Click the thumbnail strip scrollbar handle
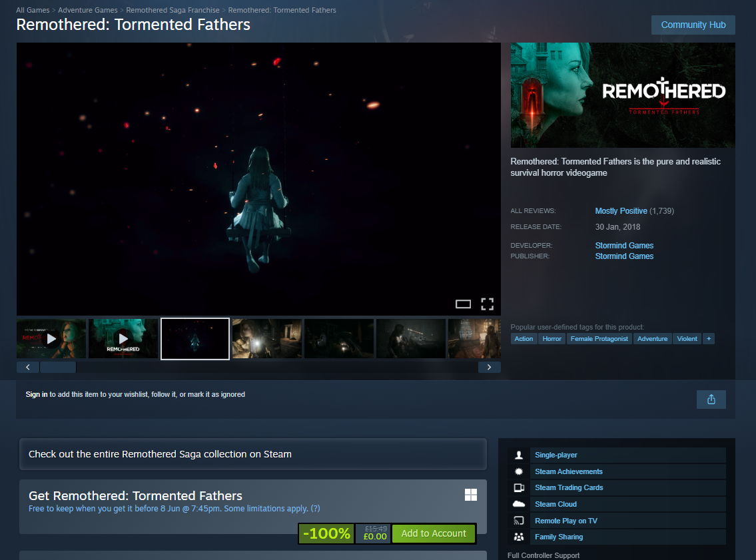The image size is (756, 560). (x=58, y=367)
